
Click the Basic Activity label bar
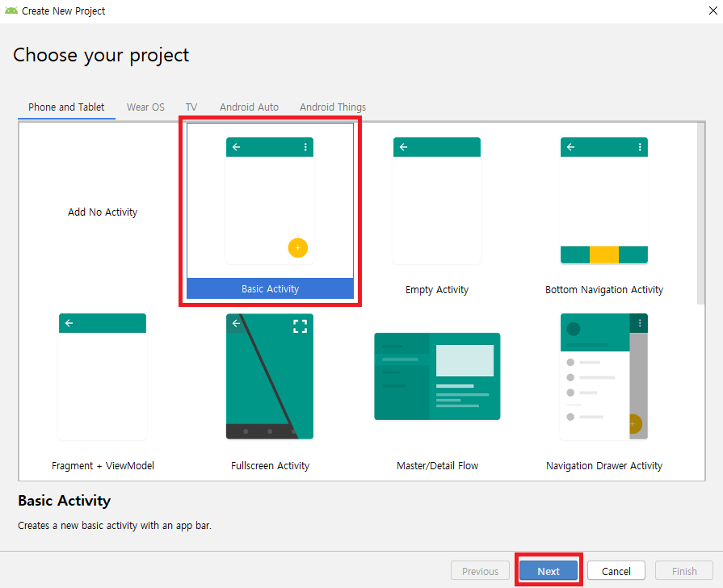point(270,288)
